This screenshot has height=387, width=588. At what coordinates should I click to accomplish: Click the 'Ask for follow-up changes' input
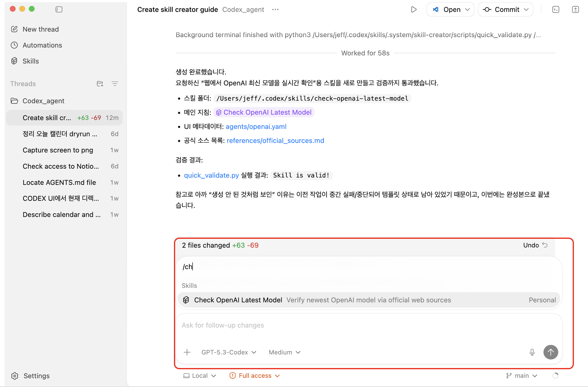[x=369, y=325]
